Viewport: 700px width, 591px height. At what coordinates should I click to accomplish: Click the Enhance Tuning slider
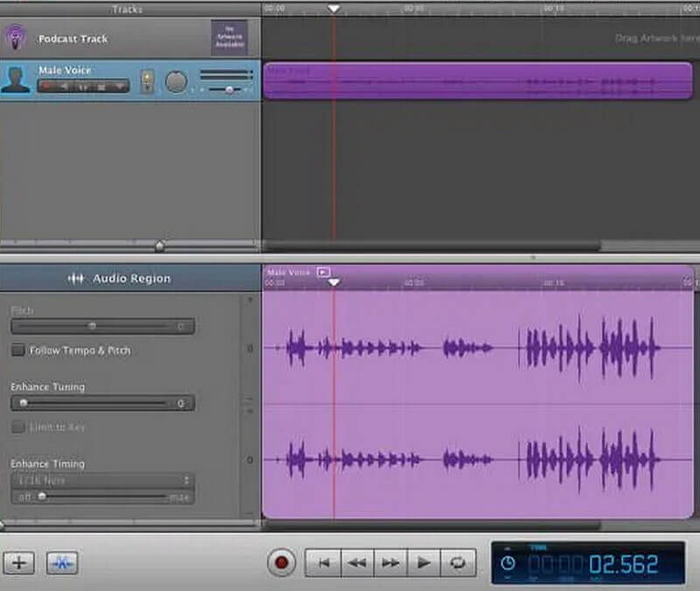[102, 404]
